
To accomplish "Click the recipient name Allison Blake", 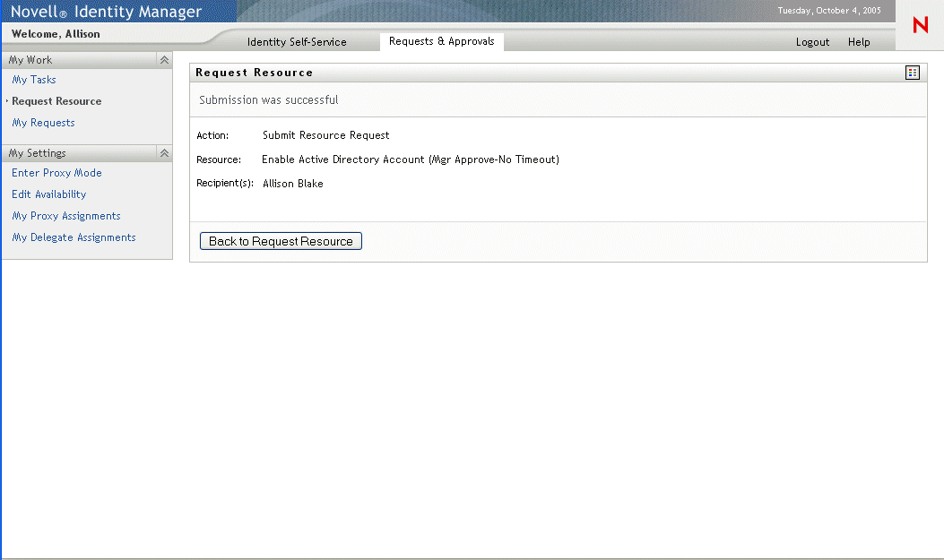I will 292,184.
